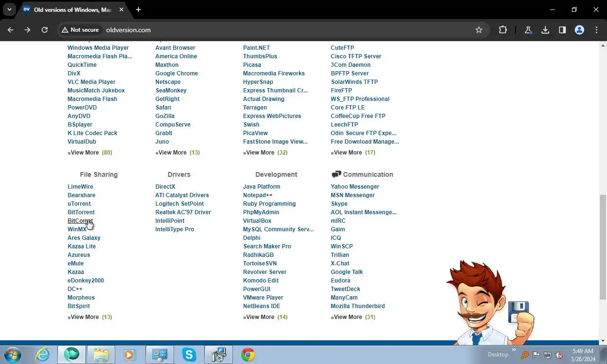Viewport: 607px width, 364px height.
Task: Click the Development category heading
Action: (x=276, y=174)
